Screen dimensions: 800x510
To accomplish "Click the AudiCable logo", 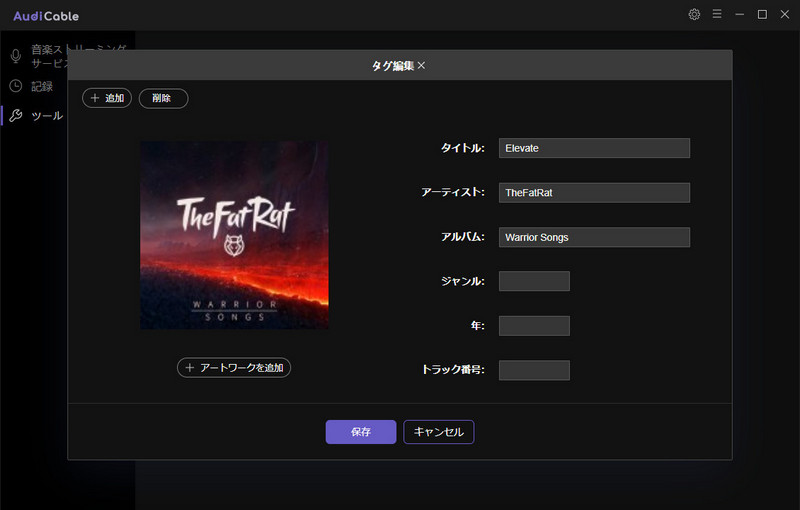I will tap(46, 16).
